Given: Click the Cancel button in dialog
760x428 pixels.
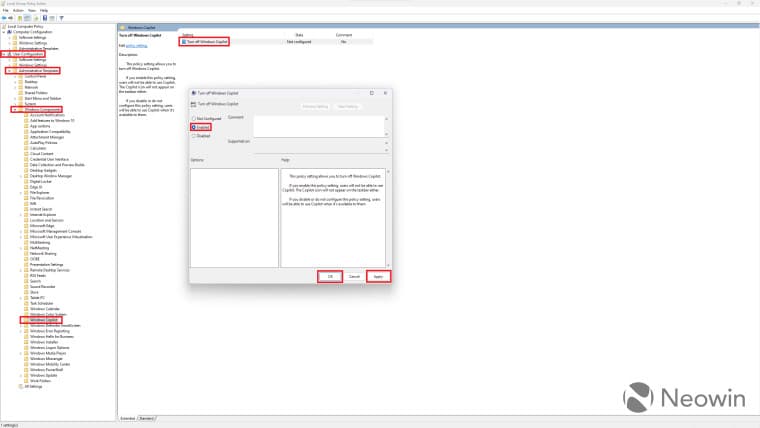Looking at the screenshot, I should [x=353, y=276].
